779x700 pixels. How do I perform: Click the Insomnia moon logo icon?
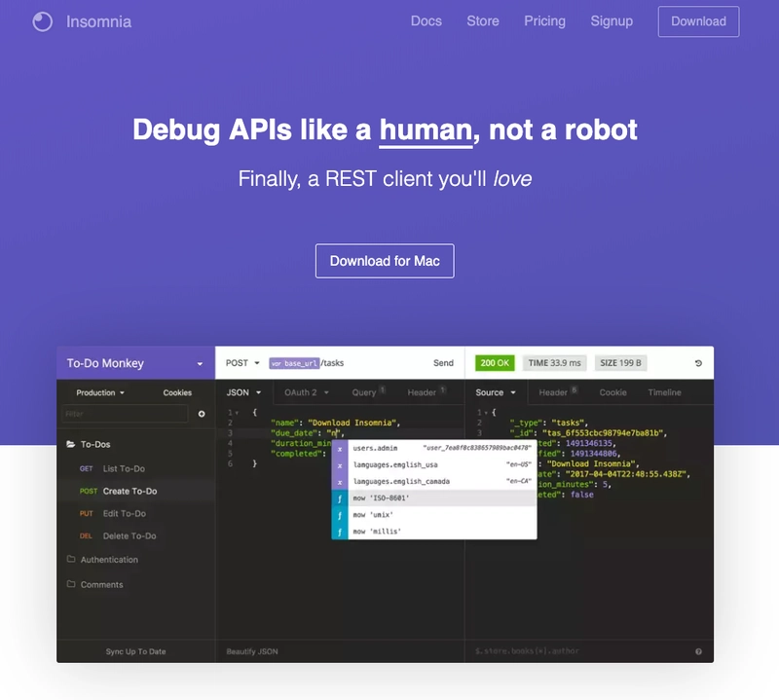tap(42, 21)
